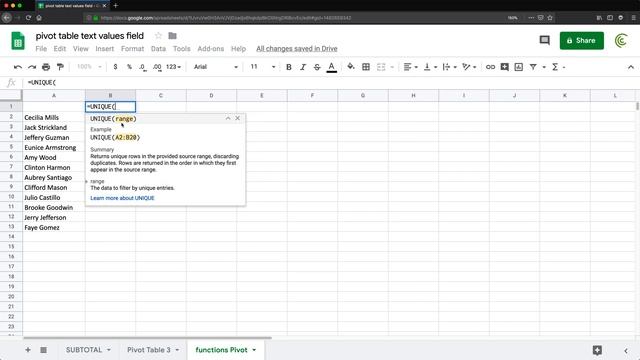Show side panel with arrow icon

[x=626, y=350]
